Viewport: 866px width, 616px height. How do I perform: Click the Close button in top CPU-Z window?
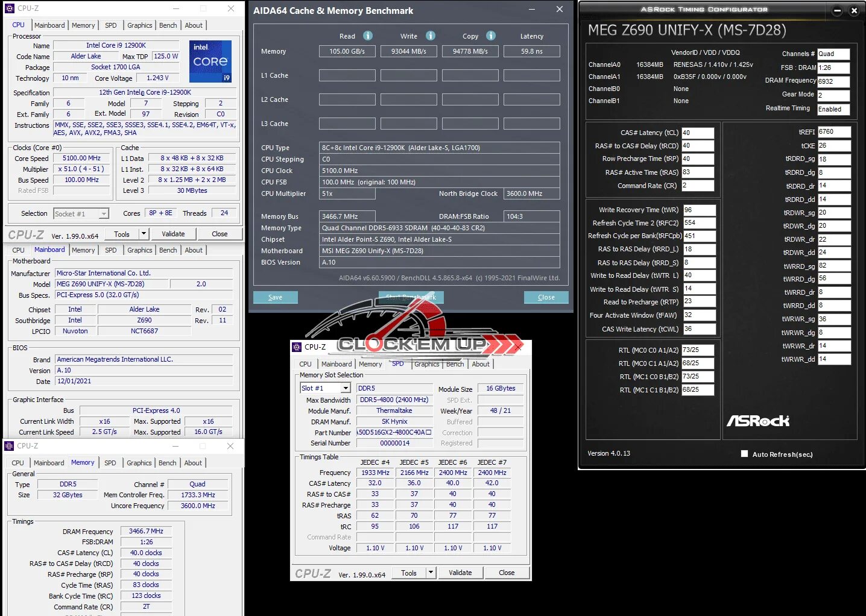(x=220, y=234)
